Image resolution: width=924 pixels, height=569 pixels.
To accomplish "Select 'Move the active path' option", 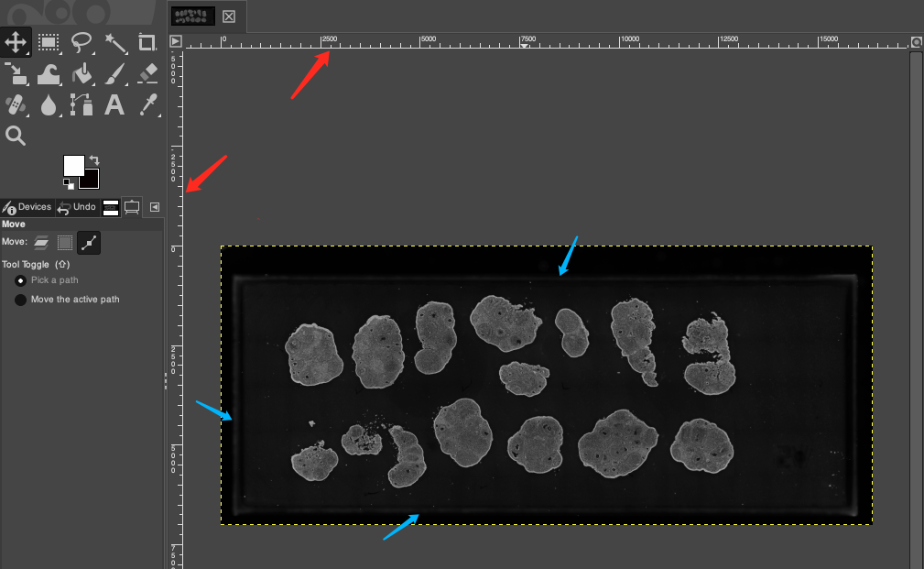I will tap(20, 300).
